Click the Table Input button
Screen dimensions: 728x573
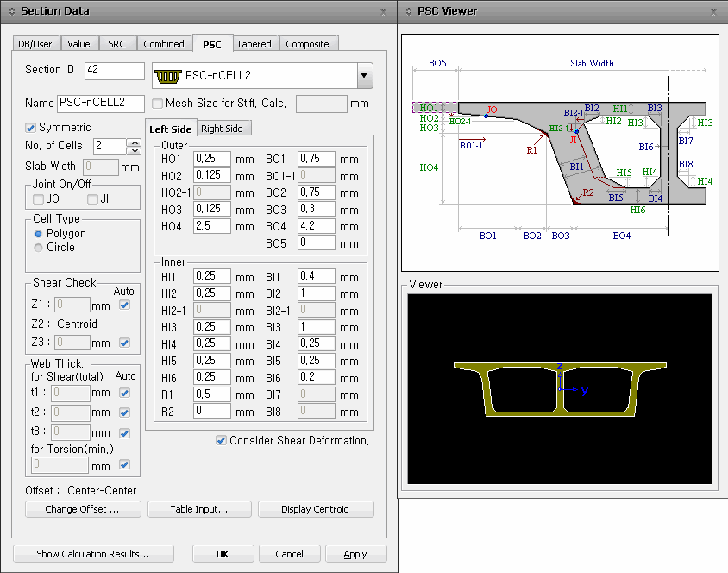pos(199,509)
